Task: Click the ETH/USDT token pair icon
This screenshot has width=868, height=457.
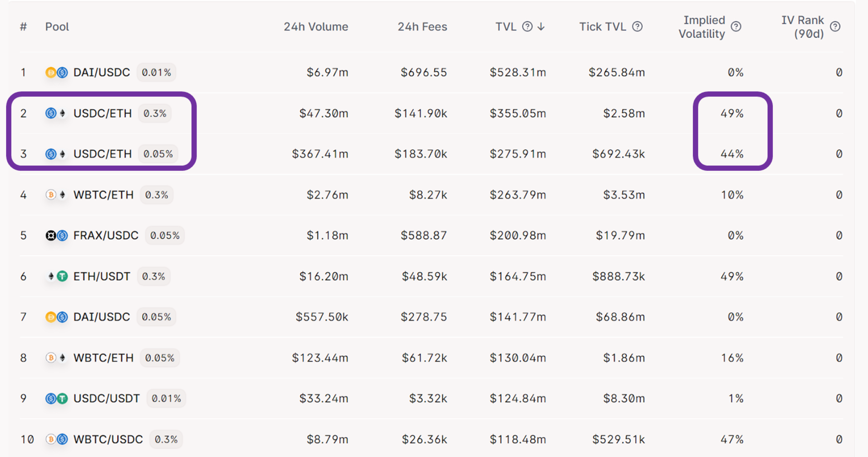Action: [x=56, y=276]
